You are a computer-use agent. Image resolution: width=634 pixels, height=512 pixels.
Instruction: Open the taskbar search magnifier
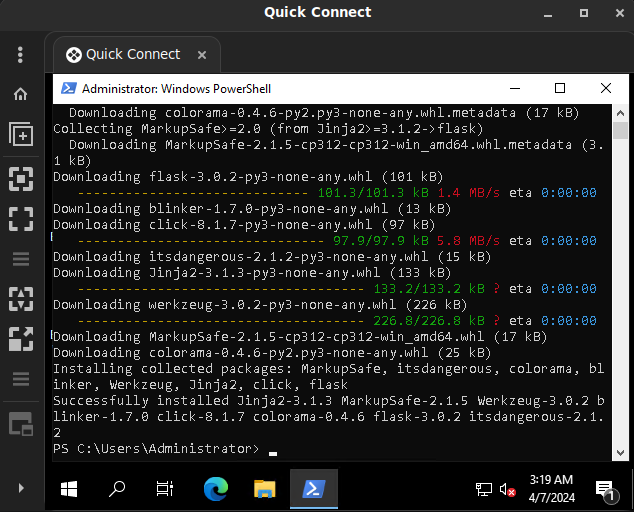point(117,489)
